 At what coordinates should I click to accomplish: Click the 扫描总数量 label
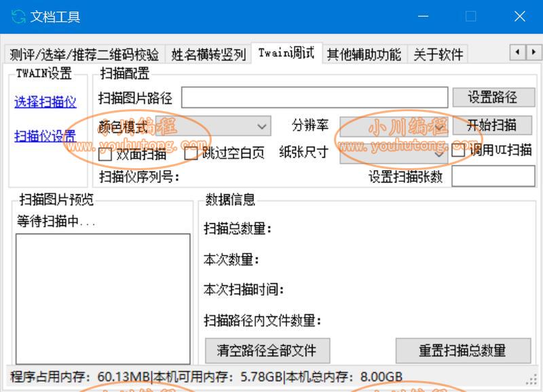[238, 229]
